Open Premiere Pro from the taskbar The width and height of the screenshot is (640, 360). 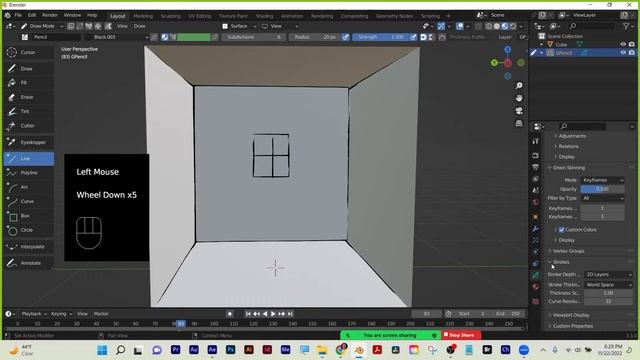click(x=176, y=350)
